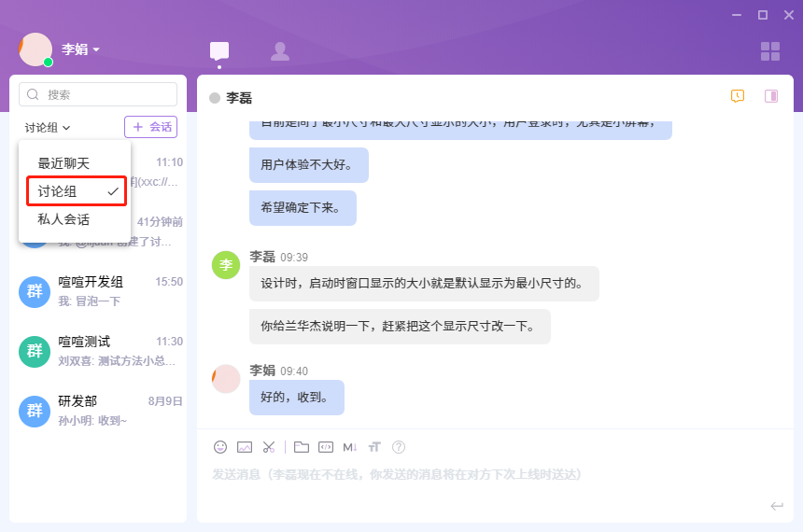
Task: Insert a code snippet with the code icon
Action: coord(326,447)
